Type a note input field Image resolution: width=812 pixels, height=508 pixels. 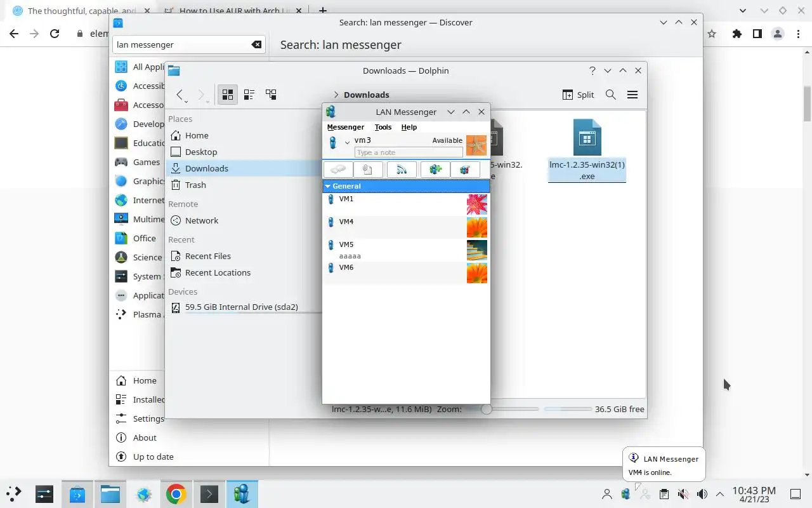[409, 152]
